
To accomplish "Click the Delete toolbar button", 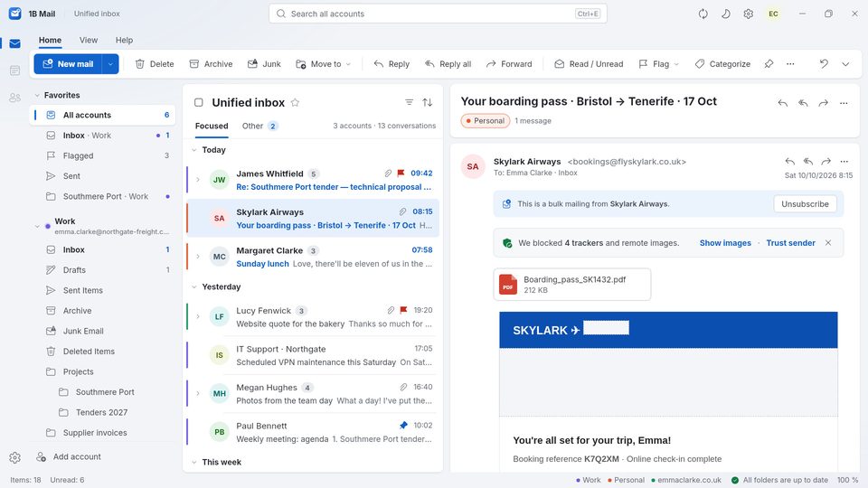I will 155,64.
